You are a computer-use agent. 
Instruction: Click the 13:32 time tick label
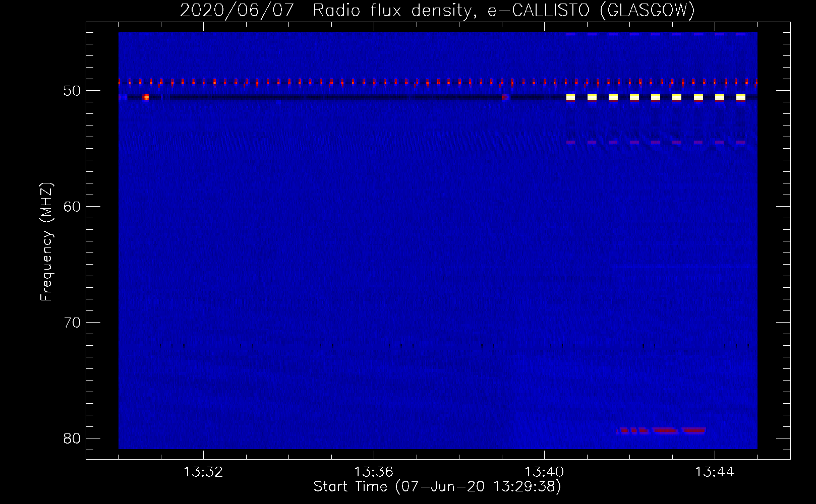coord(203,472)
